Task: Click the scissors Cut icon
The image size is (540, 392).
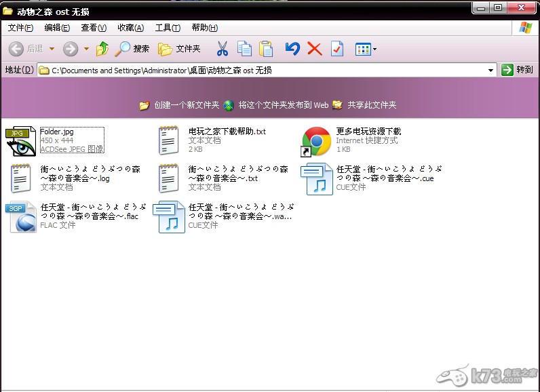Action: click(222, 49)
